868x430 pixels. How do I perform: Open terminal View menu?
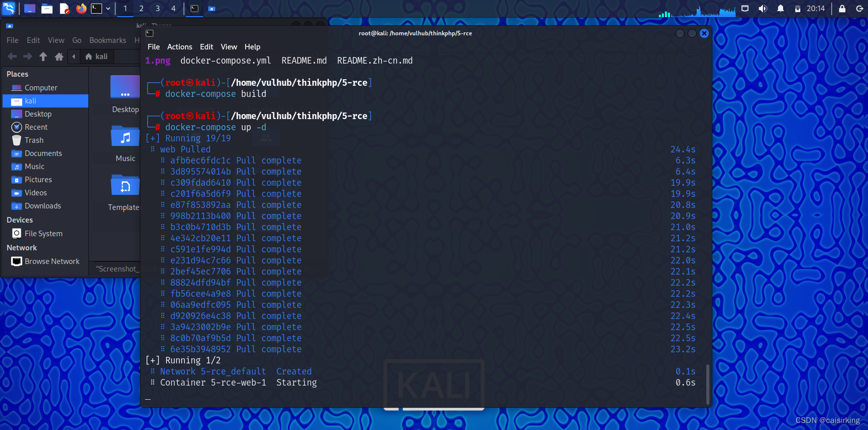coord(229,47)
